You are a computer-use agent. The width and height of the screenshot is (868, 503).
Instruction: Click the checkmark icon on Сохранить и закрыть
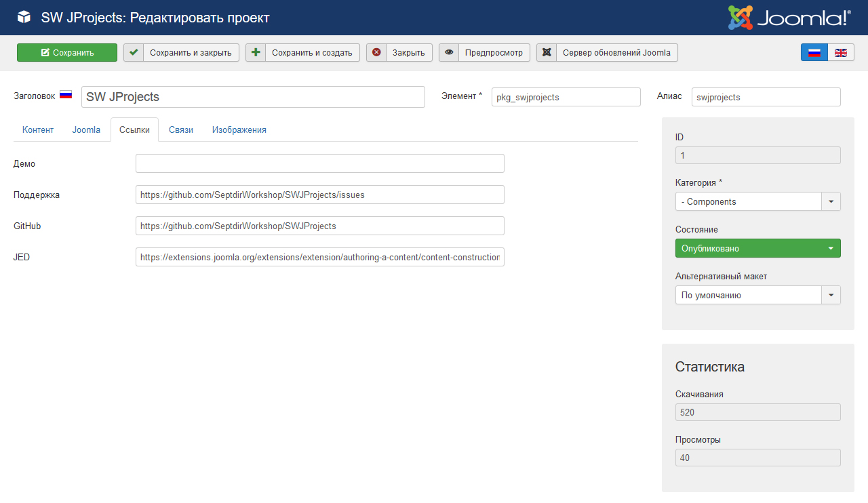(x=134, y=53)
